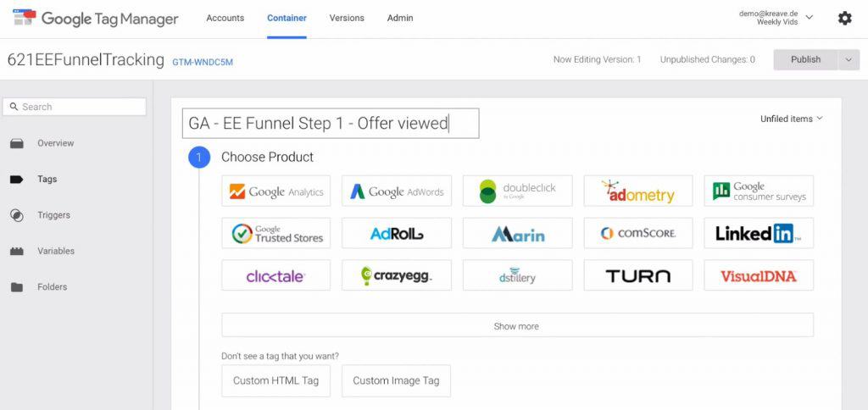Click the Publish button
The image size is (868, 410).
coord(805,60)
